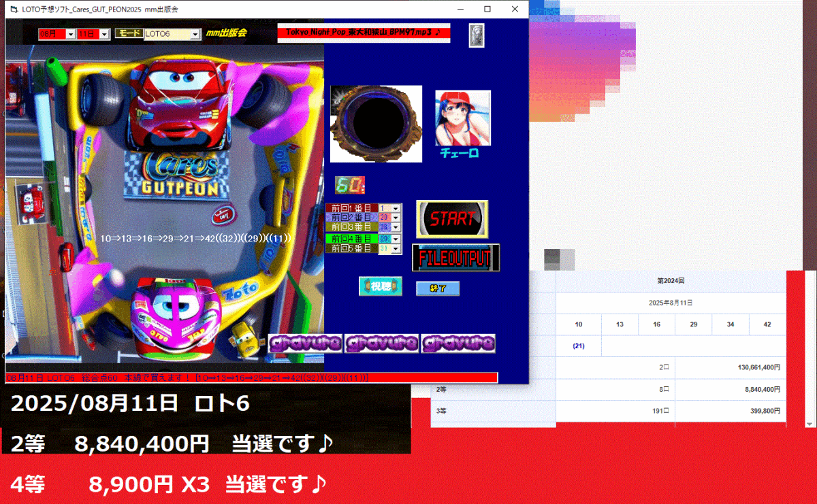Expand the 前回2番目 number dropdown
Screen dimensions: 817x504
click(396, 217)
